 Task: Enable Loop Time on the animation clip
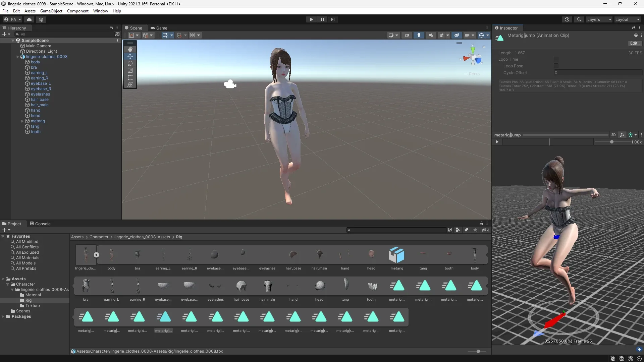[556, 59]
